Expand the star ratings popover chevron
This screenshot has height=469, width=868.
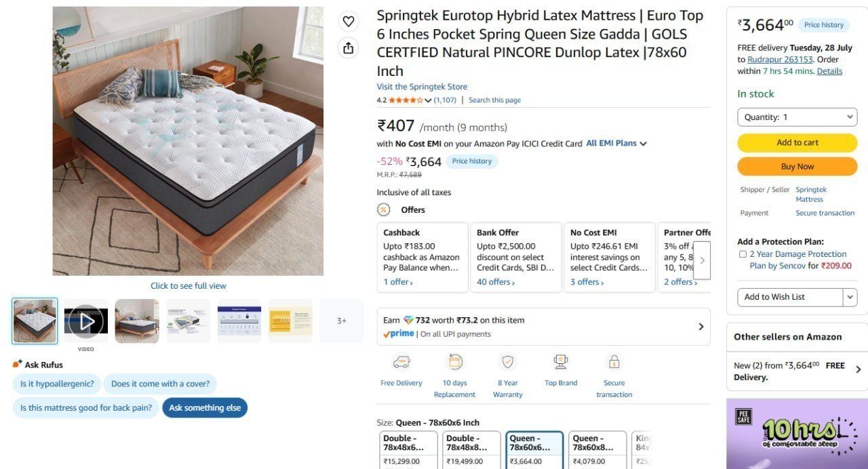(x=428, y=100)
